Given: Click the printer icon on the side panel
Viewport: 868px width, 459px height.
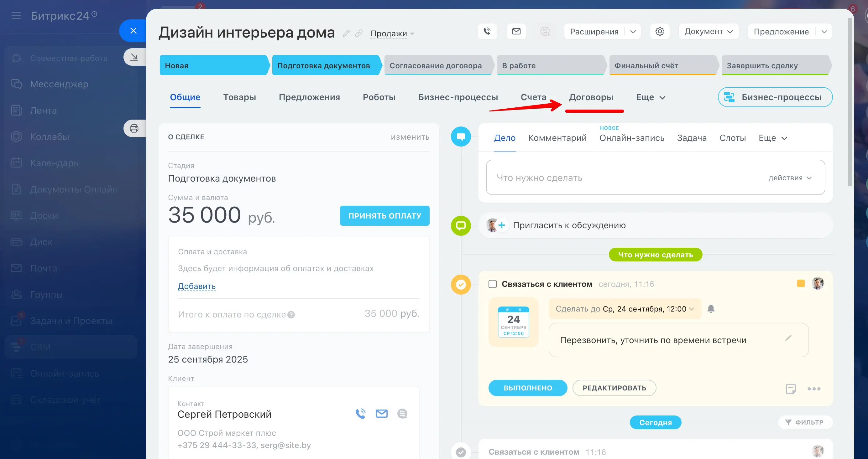Looking at the screenshot, I should (134, 128).
